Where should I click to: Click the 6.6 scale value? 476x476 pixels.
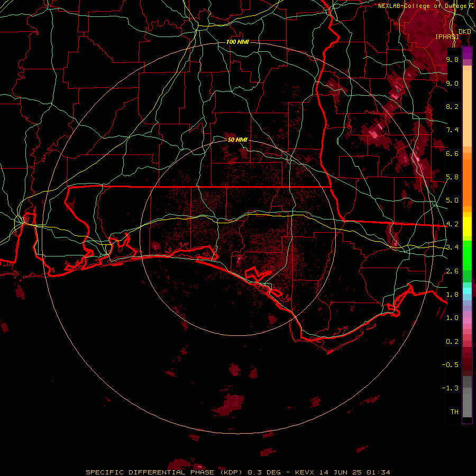coord(452,153)
